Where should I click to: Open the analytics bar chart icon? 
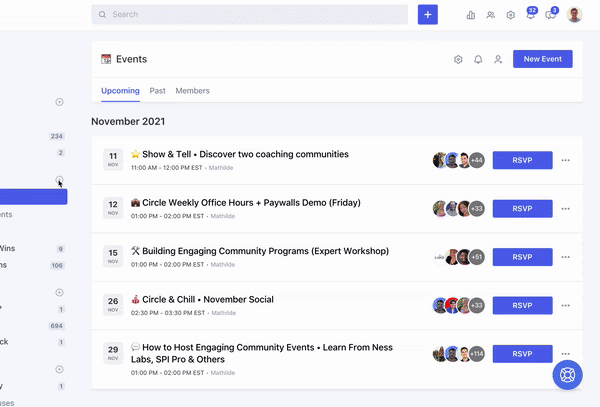click(x=471, y=15)
